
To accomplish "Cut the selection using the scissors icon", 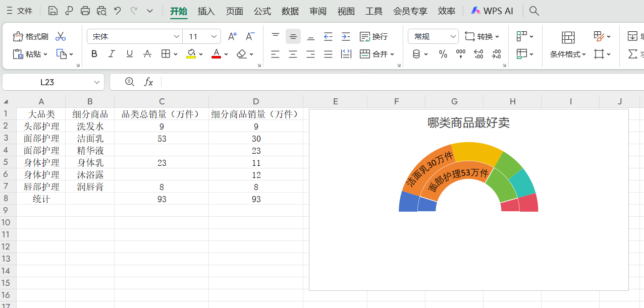I will [x=61, y=36].
